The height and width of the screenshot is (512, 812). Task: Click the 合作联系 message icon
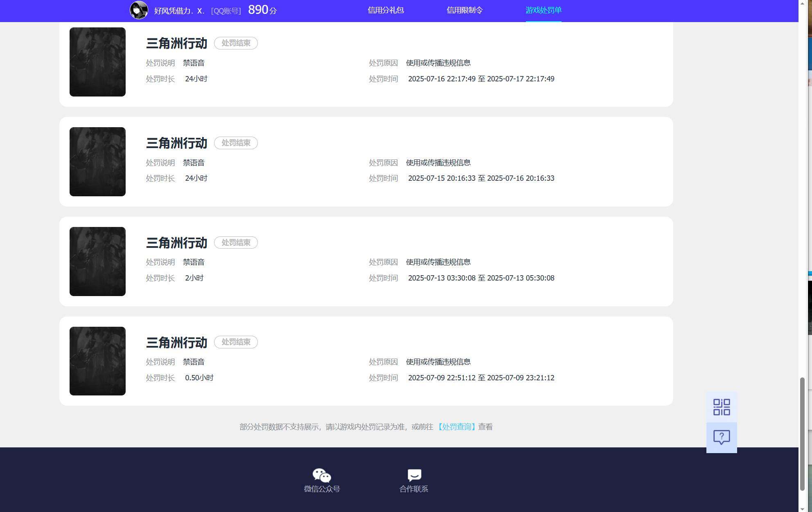click(x=414, y=475)
